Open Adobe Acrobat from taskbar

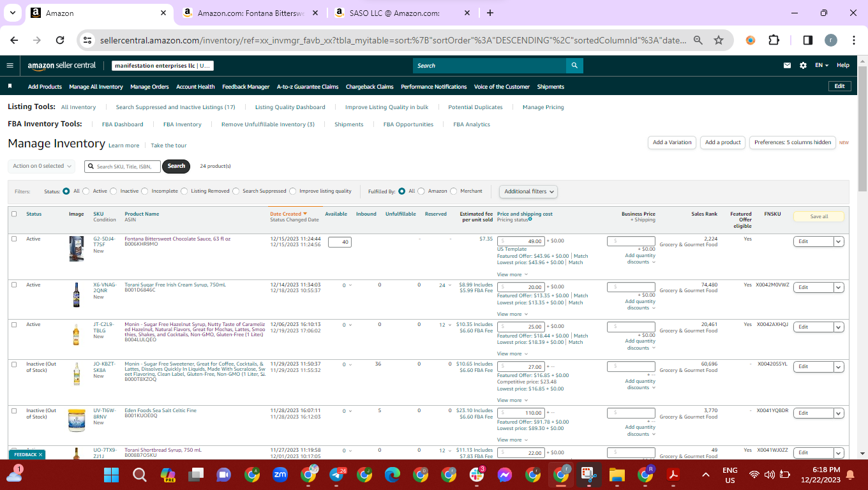tap(673, 475)
